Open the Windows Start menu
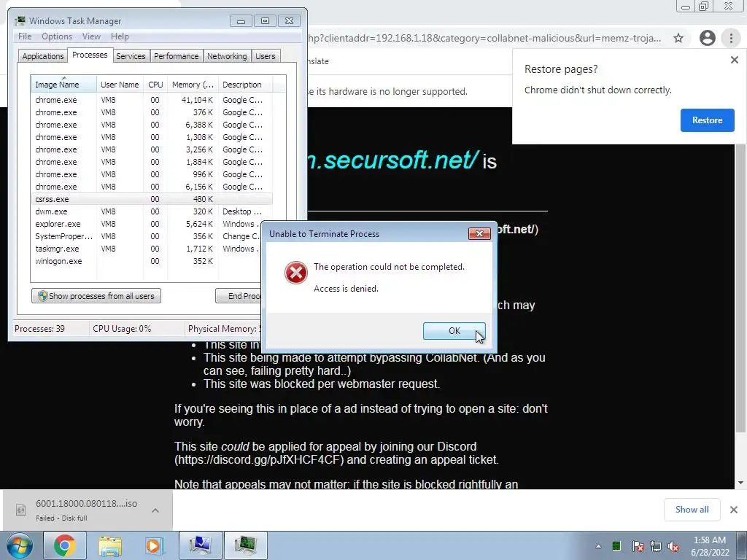Image resolution: width=747 pixels, height=560 pixels. [20, 545]
